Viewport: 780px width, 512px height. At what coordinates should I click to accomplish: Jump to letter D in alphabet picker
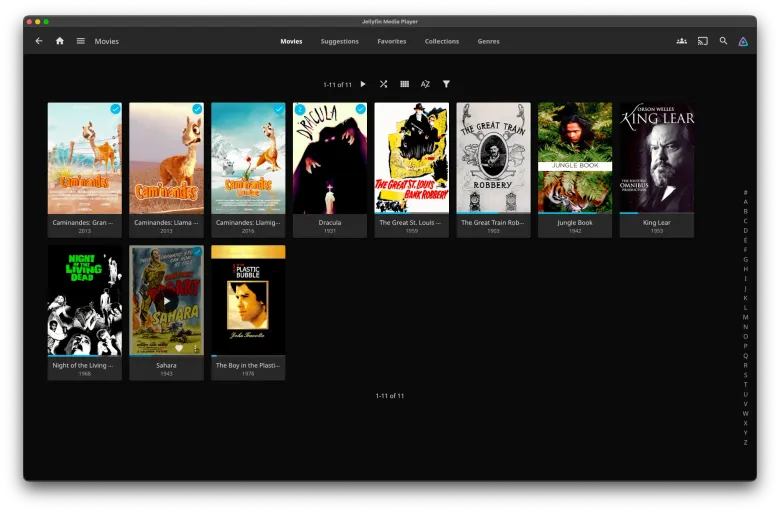pyautogui.click(x=745, y=230)
